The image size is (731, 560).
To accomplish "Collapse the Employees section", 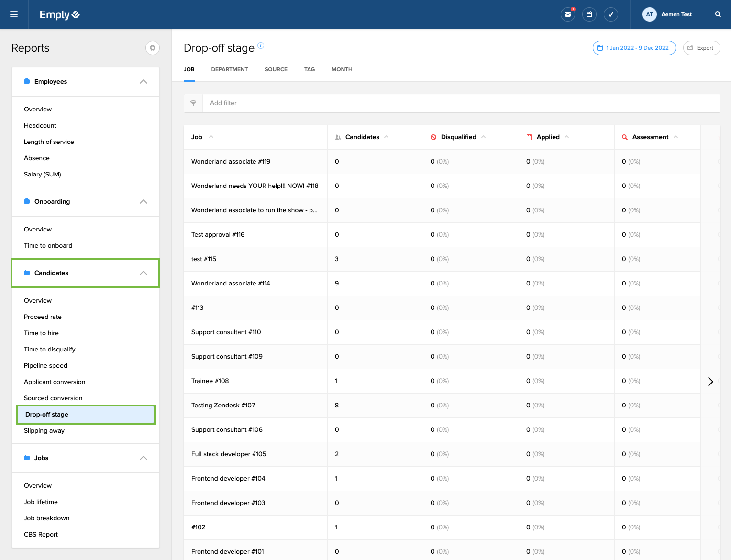I will click(x=143, y=82).
